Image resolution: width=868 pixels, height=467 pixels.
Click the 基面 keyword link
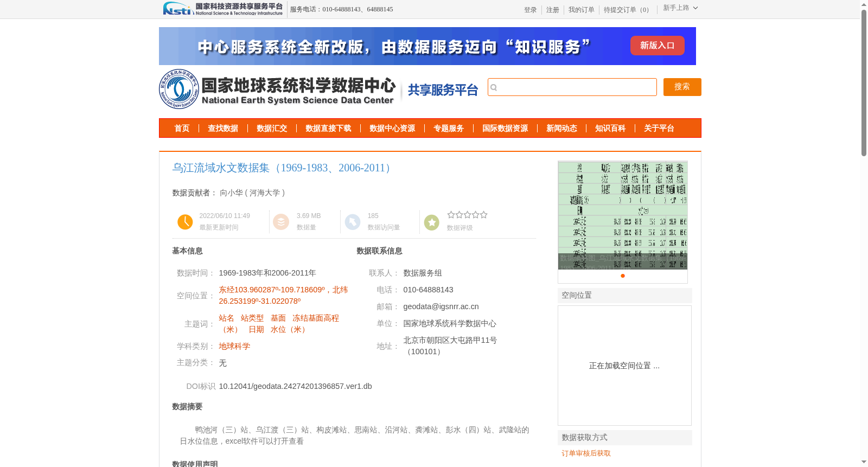click(x=278, y=318)
